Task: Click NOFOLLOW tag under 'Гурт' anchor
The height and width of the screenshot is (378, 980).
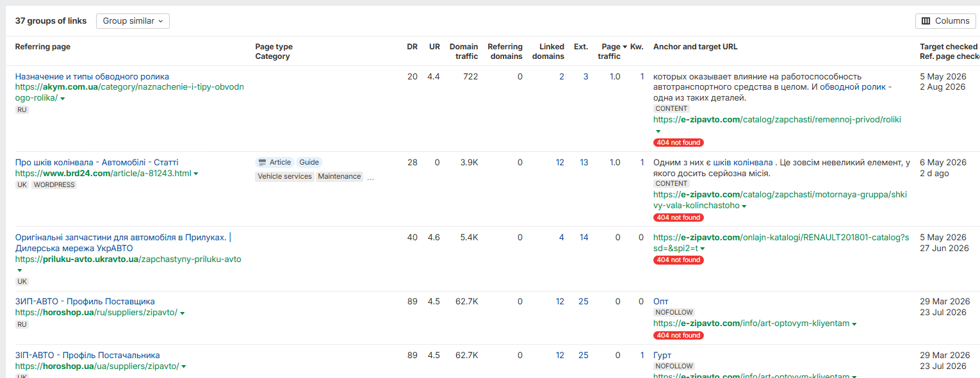Action: coord(674,366)
